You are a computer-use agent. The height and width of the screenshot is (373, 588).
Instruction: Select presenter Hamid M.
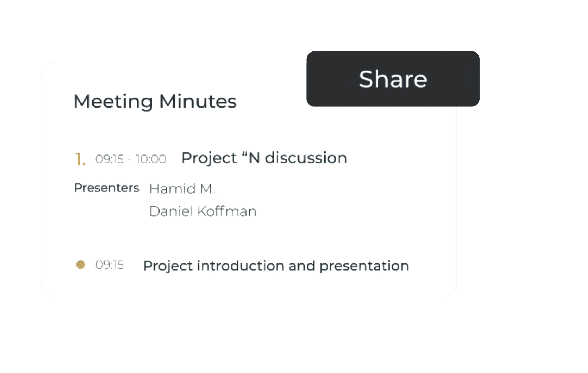pyautogui.click(x=182, y=189)
